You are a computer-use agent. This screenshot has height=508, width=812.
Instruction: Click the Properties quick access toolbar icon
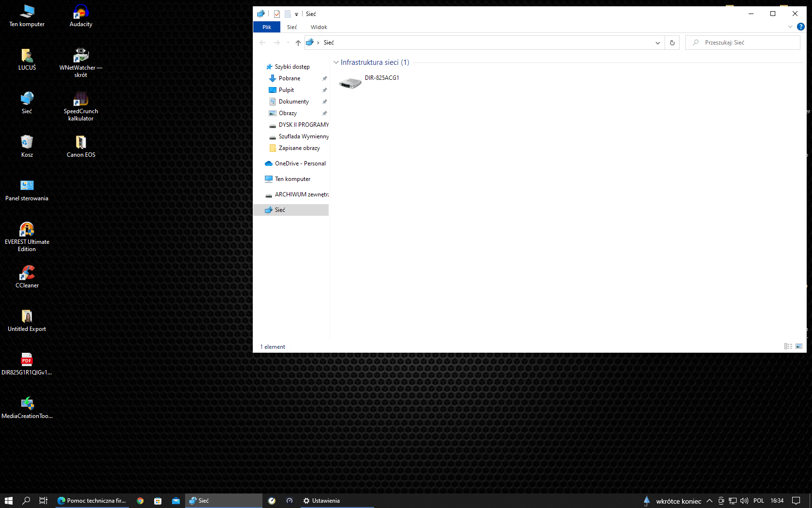(x=277, y=14)
